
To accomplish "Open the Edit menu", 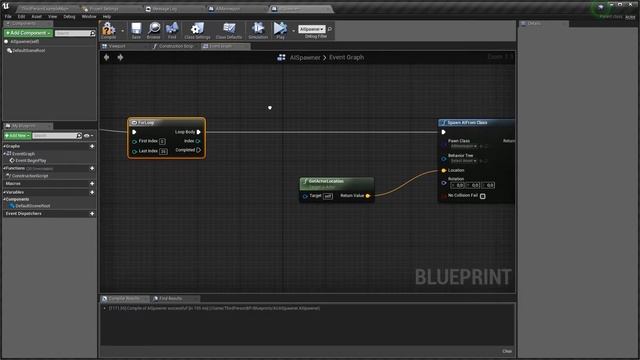I will (x=22, y=17).
